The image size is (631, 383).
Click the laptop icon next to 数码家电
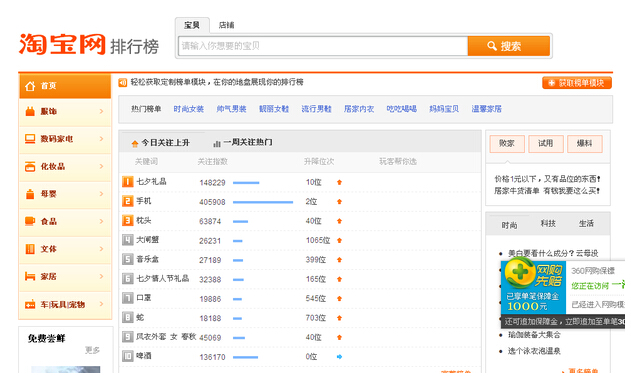[30, 139]
